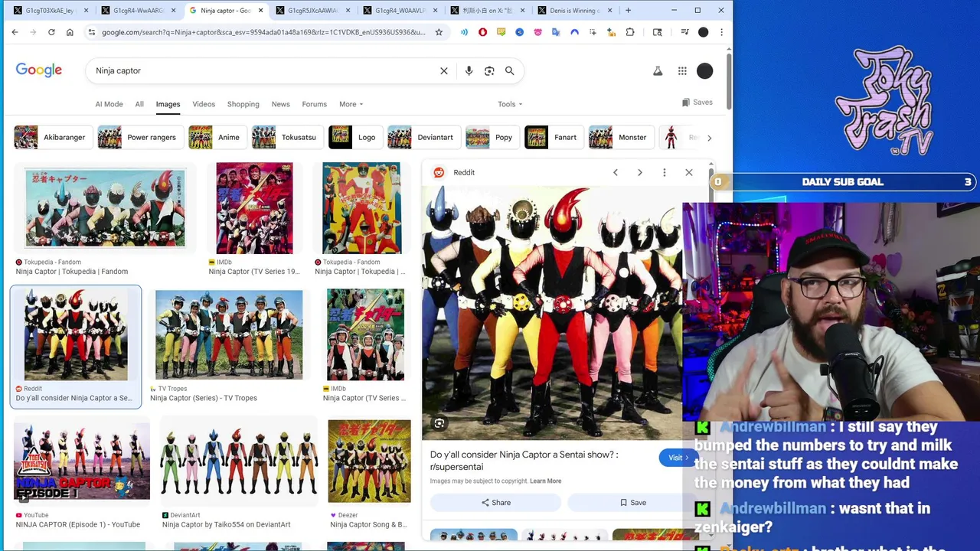Clear the search box text

click(443, 70)
